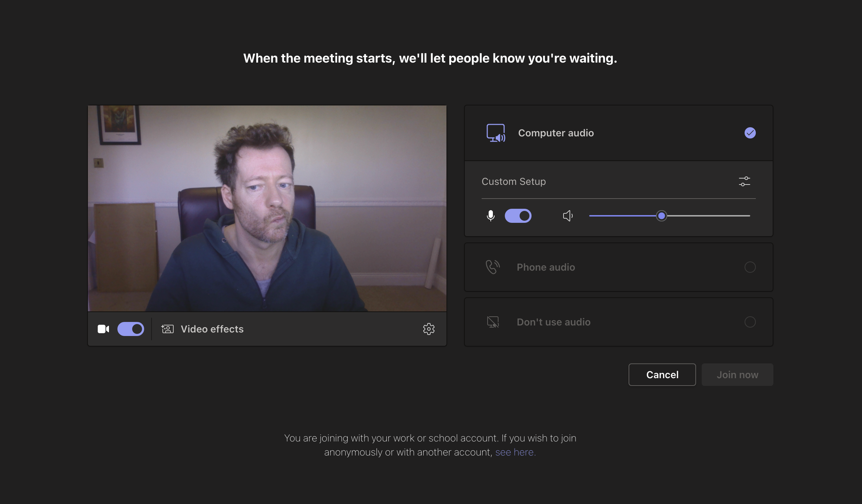The image size is (862, 504).
Task: Click the Cancel button
Action: [x=662, y=375]
